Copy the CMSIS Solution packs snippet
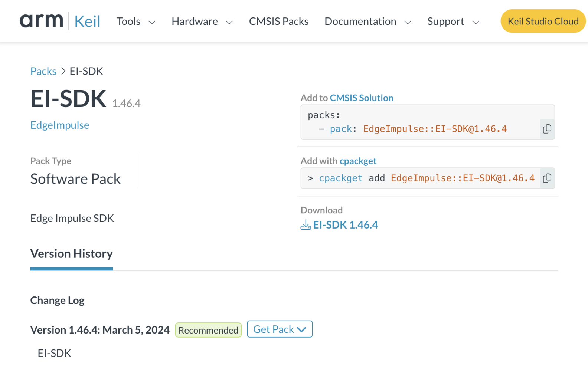The width and height of the screenshot is (588, 371). pos(547,129)
